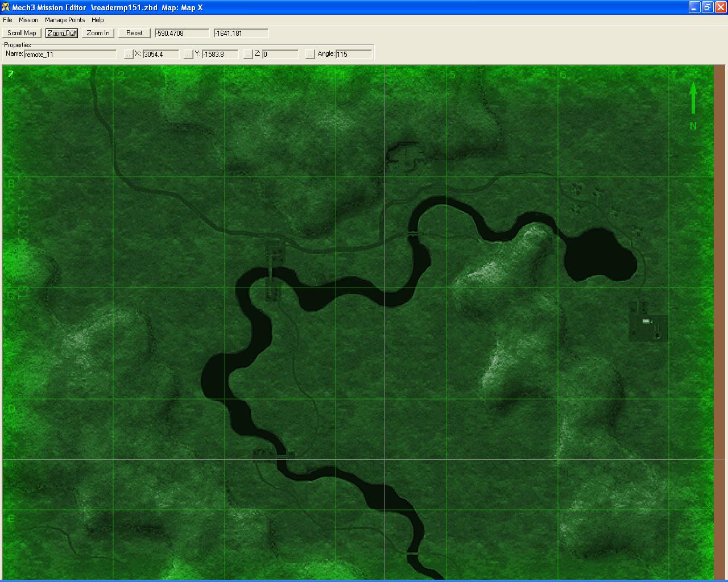The height and width of the screenshot is (582, 728).
Task: Click the '..' button after the Z field
Action: (309, 54)
